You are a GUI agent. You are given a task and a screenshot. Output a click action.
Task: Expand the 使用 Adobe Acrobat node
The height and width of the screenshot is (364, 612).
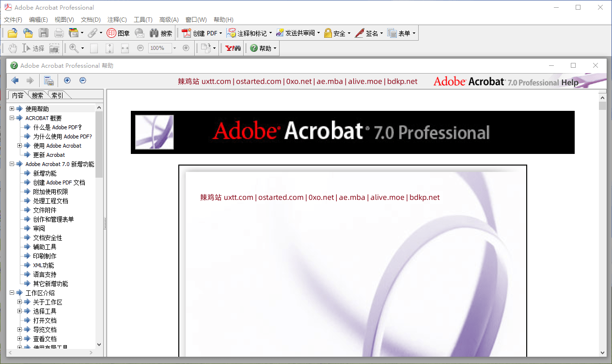coord(19,146)
